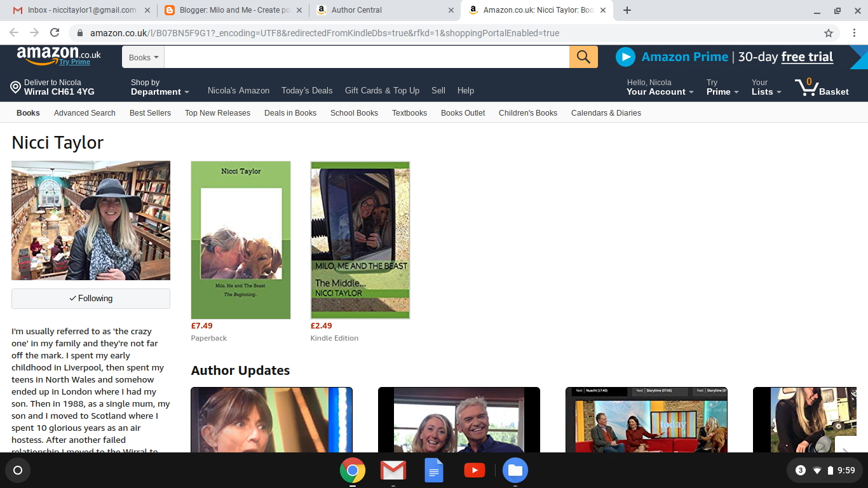Screen dimensions: 868x488
Task: Open notifications badge showing 3
Action: [801, 470]
